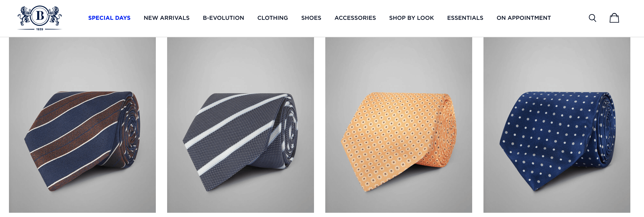644x217 pixels.
Task: Click the Boggi lion crest logo
Action: (x=40, y=18)
